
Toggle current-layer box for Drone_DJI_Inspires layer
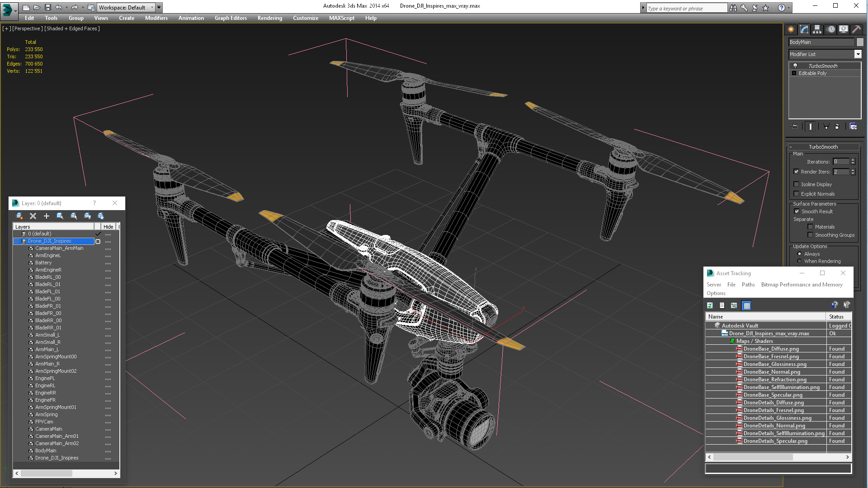98,241
